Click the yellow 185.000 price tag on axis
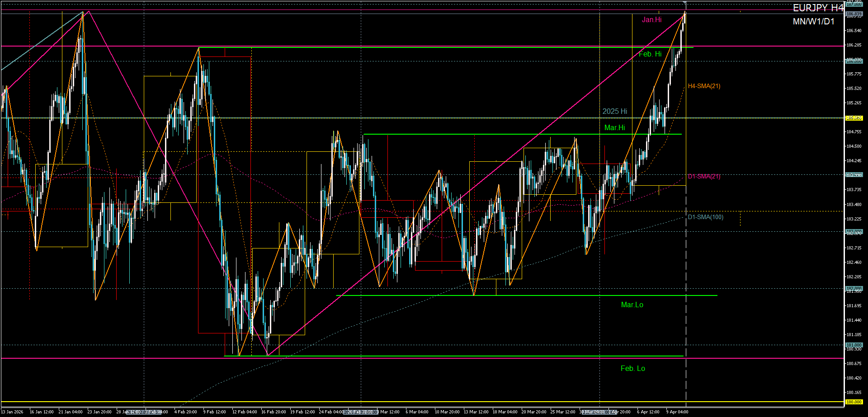868x417 pixels. point(854,118)
